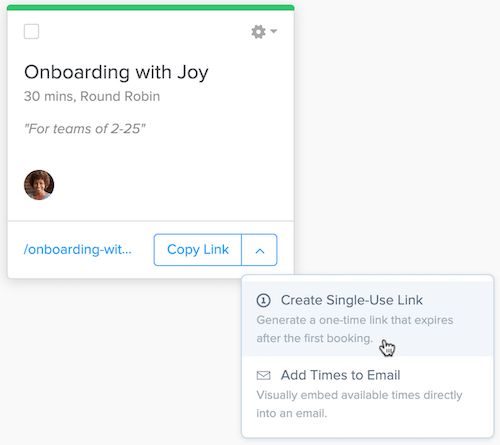Collapse the chevron next to Copy Link
Screen dimensions: 500x445
coord(259,250)
